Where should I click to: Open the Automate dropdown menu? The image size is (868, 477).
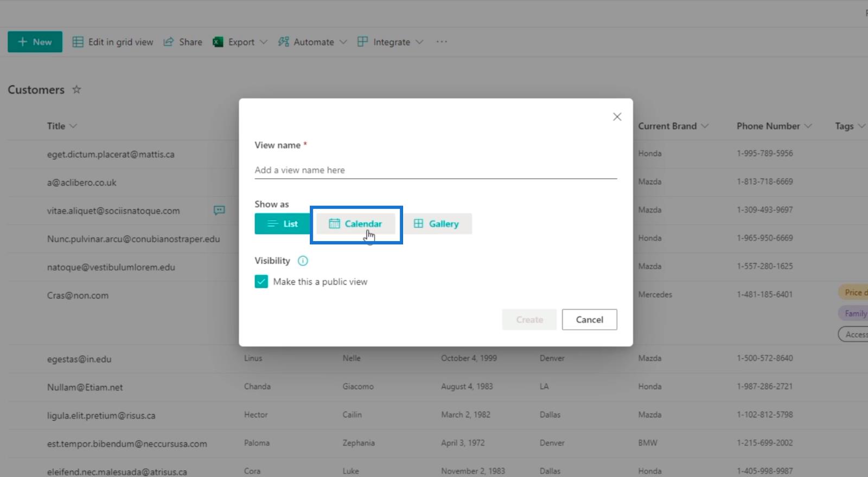[x=312, y=42]
